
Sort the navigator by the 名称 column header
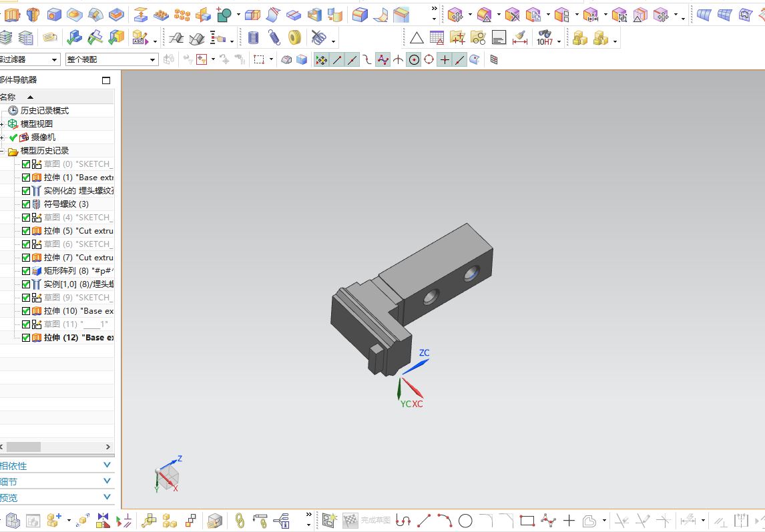[57, 97]
